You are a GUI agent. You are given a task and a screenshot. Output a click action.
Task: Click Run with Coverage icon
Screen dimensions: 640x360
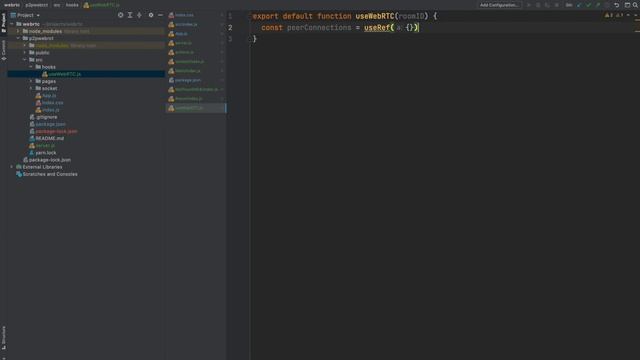(547, 5)
